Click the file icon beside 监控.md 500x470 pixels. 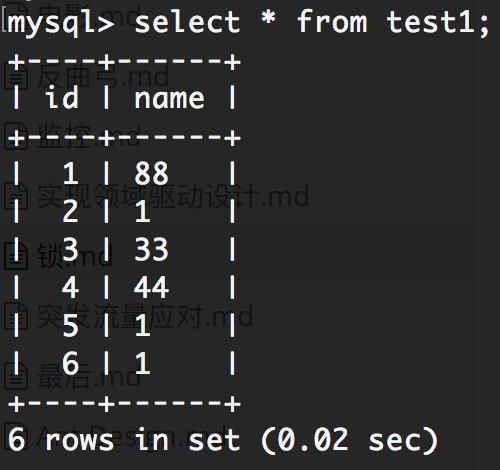click(x=16, y=136)
